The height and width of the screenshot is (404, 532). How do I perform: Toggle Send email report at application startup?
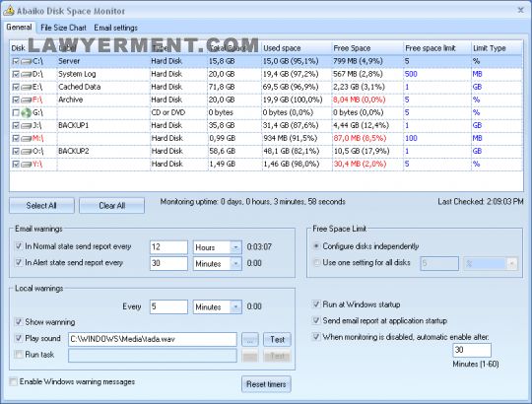click(316, 320)
